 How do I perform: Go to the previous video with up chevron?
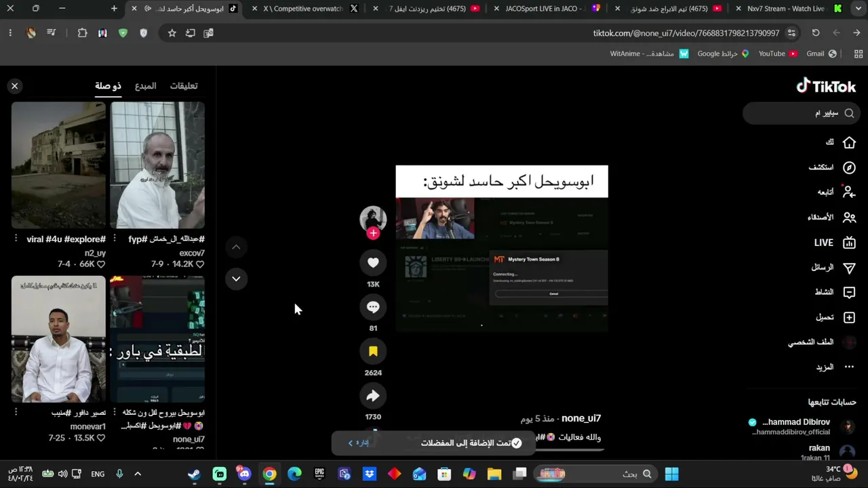236,247
